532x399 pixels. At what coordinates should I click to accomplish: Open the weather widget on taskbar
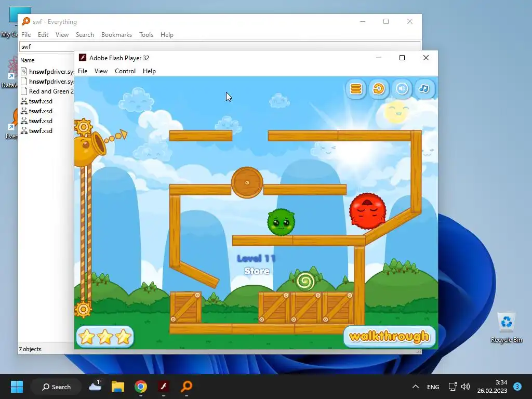pos(96,386)
